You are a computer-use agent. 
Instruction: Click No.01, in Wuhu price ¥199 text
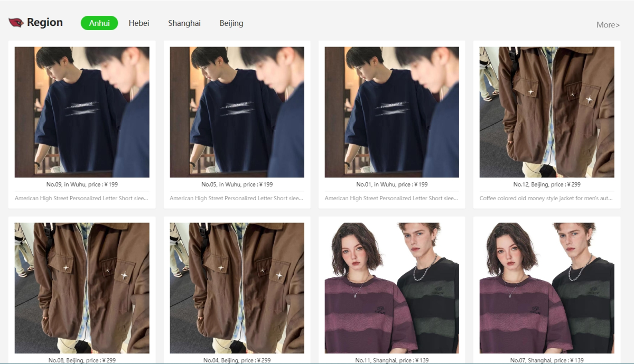click(x=391, y=185)
